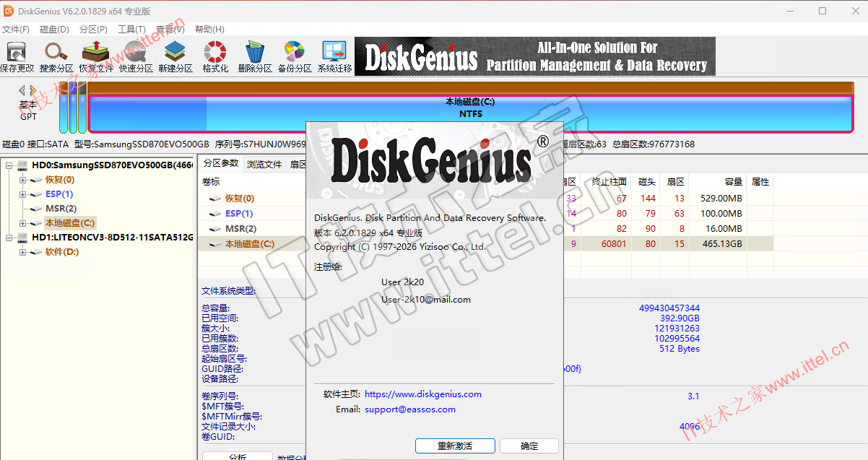Expand the 软件(D:) tree node
This screenshot has height=460, width=868.
pyautogui.click(x=22, y=252)
